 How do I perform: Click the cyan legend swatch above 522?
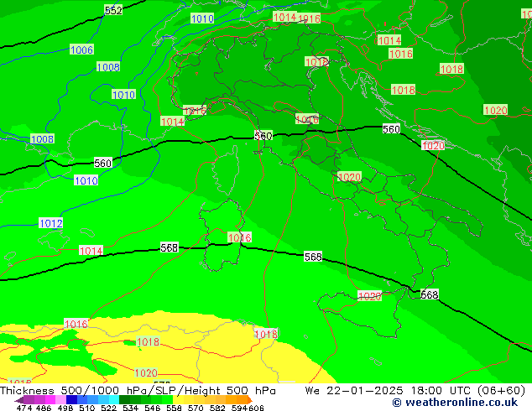pyautogui.click(x=113, y=399)
